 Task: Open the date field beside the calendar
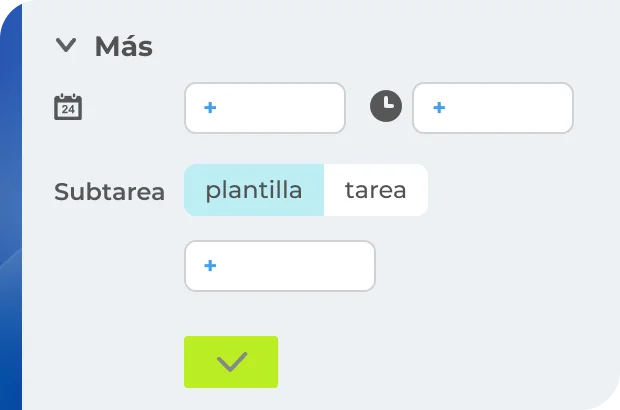coord(264,108)
